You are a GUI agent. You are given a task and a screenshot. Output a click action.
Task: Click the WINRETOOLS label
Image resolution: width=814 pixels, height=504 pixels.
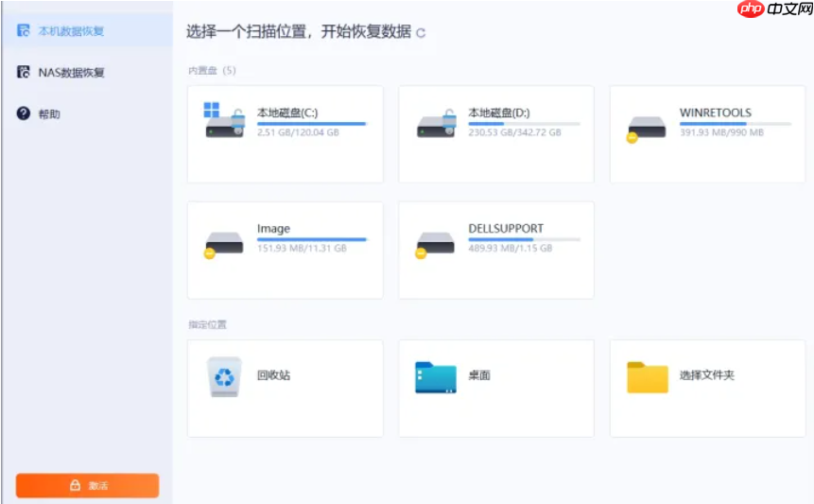click(716, 113)
